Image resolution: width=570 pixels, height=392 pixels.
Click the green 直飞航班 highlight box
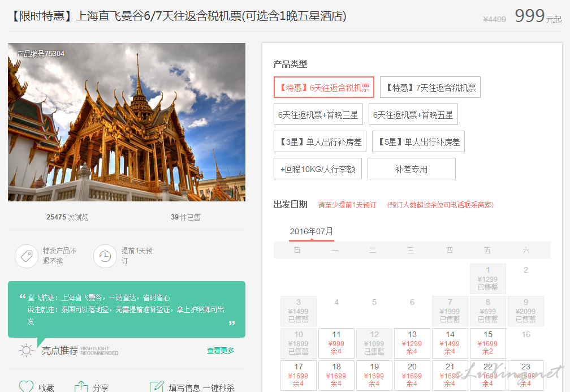tap(127, 309)
